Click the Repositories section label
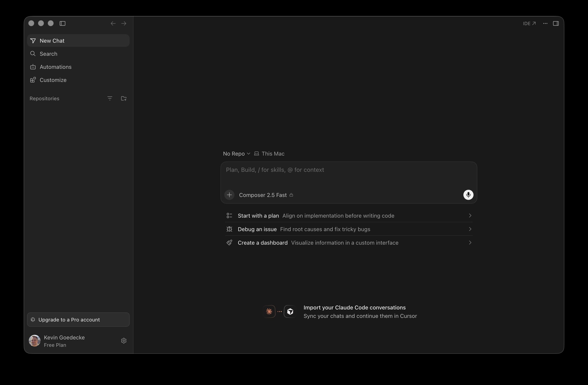588x385 pixels. pos(45,99)
